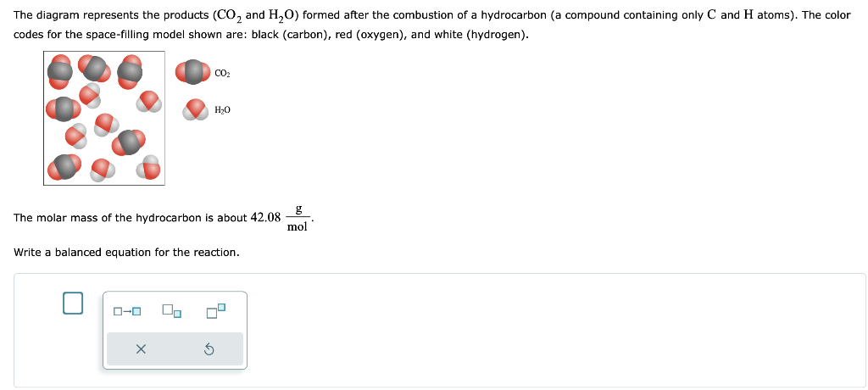Click the H2O legend molecule image
The width and height of the screenshot is (868, 390).
(x=197, y=109)
